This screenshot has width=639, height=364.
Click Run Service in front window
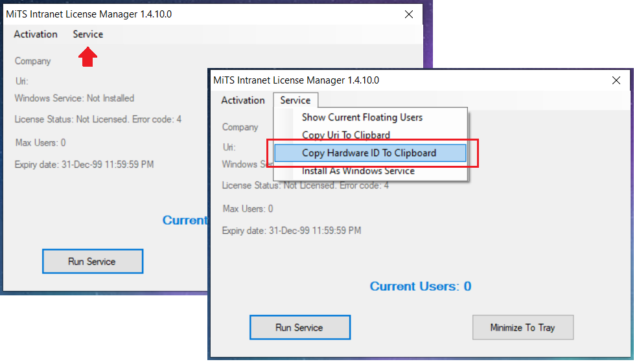tap(300, 327)
